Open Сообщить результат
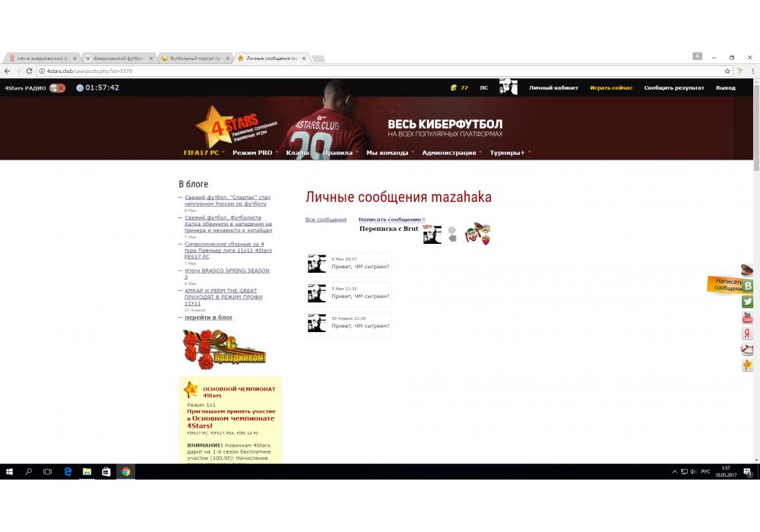Image resolution: width=760 pixels, height=532 pixels. 673,87
